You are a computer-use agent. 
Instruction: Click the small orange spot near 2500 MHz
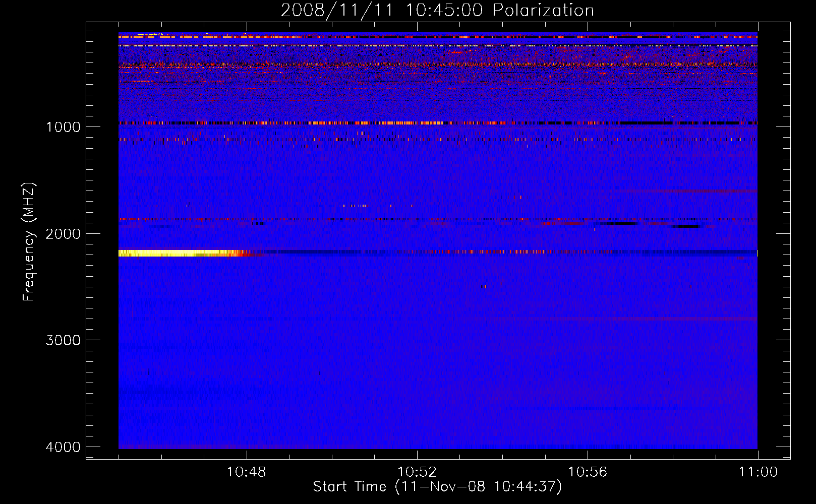(485, 287)
